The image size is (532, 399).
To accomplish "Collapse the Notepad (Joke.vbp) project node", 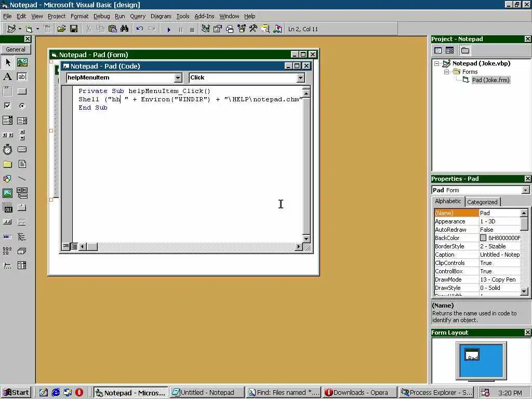I will [x=437, y=63].
